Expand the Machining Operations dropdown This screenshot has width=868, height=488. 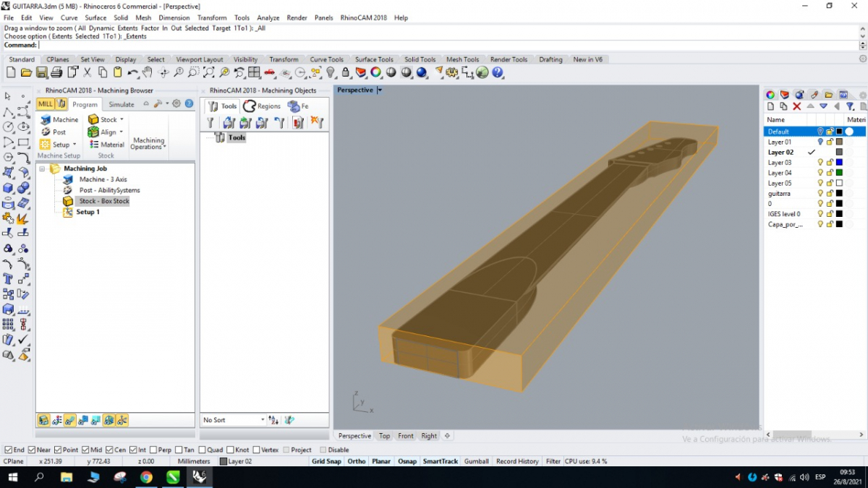[148, 143]
